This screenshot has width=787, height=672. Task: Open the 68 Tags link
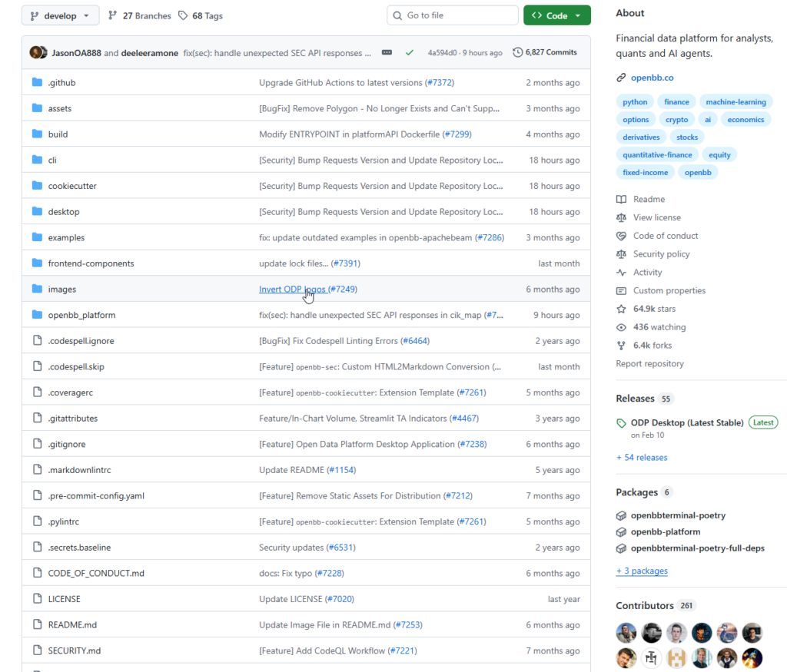click(200, 15)
